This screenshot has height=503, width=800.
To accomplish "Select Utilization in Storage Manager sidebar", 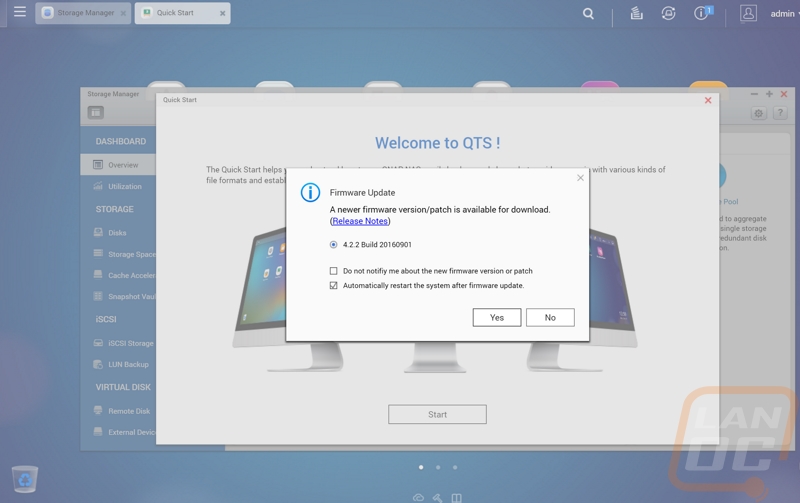I will coord(118,186).
